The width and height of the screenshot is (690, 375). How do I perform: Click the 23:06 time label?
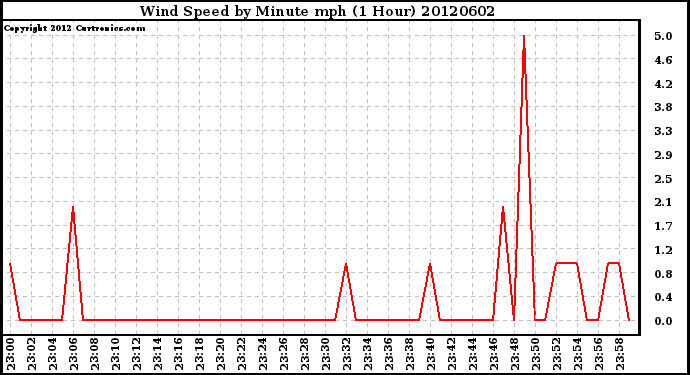pos(73,354)
